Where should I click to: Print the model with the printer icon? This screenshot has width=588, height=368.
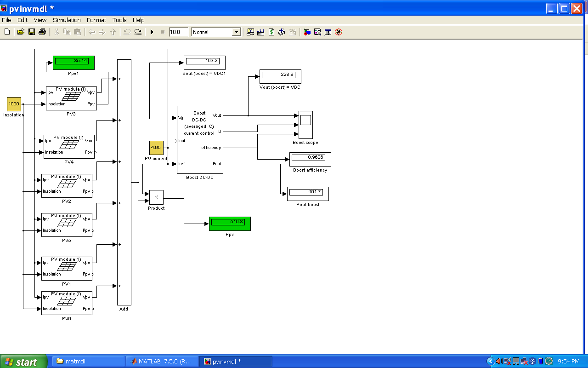tap(42, 32)
